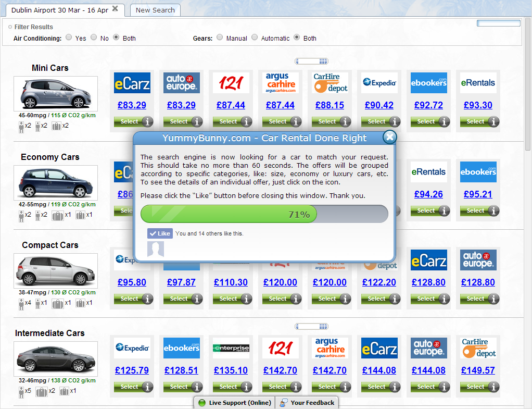Open info for auto europe £128.80 Compact offer
Viewport: 532px width, 409px height.
coord(493,299)
